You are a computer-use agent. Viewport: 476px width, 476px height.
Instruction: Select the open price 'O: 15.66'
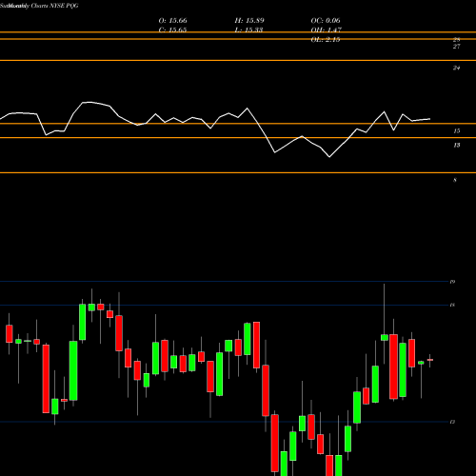click(172, 21)
